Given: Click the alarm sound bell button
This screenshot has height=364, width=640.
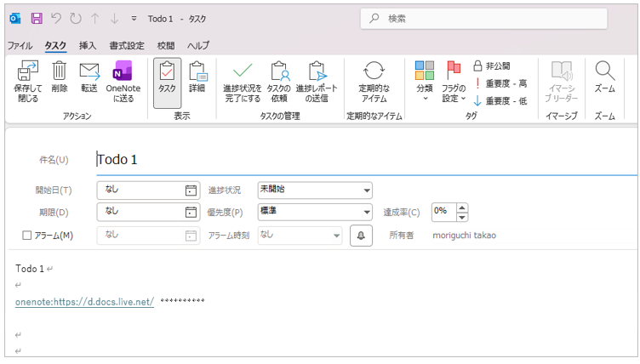Looking at the screenshot, I should click(361, 236).
